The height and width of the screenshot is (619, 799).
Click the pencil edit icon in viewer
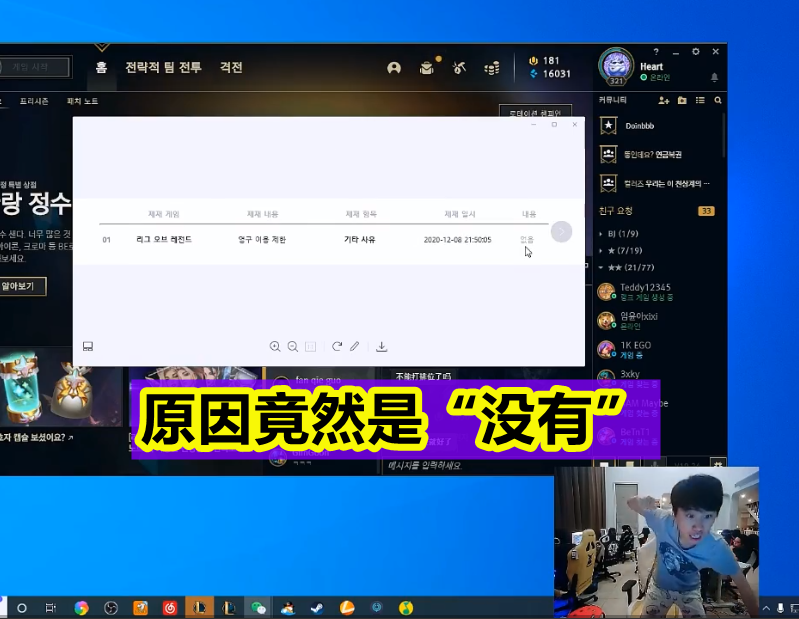coord(355,346)
